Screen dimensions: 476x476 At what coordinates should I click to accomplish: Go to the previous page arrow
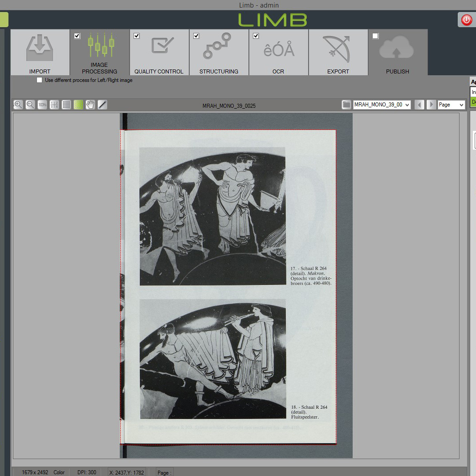(419, 105)
